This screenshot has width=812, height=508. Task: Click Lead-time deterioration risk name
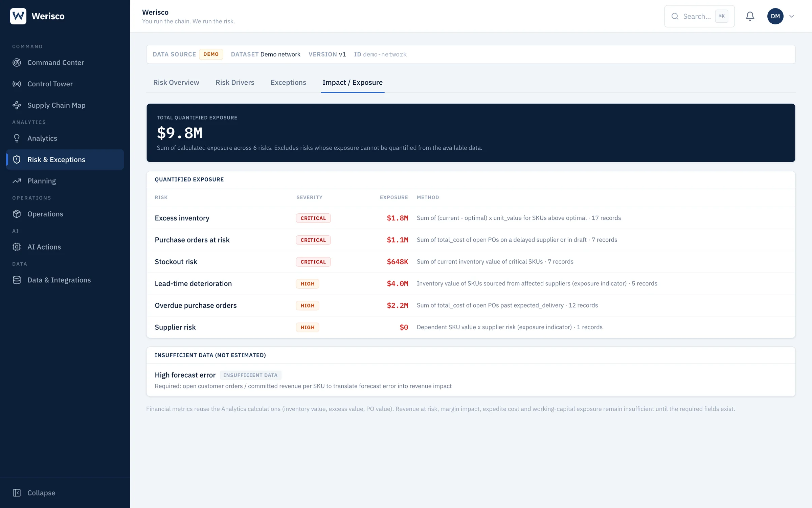coord(193,283)
